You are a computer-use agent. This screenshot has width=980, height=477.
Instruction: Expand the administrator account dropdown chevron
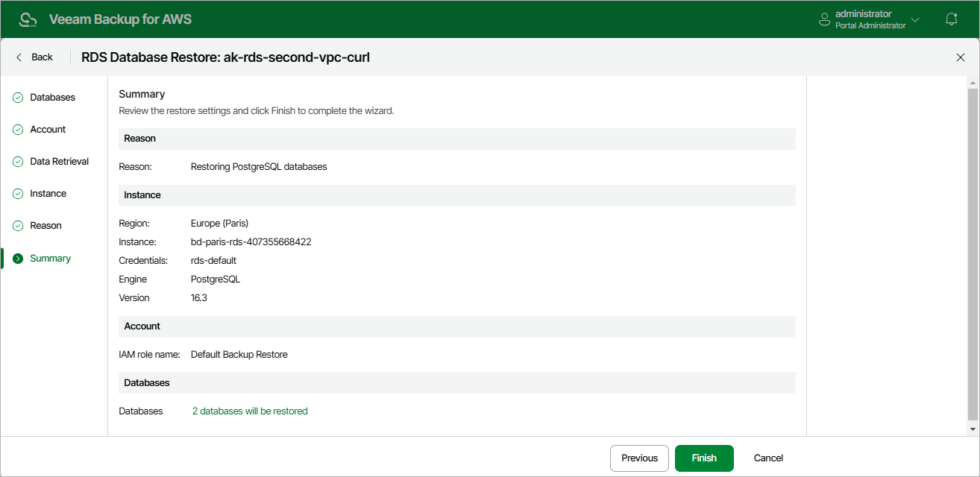(x=915, y=19)
